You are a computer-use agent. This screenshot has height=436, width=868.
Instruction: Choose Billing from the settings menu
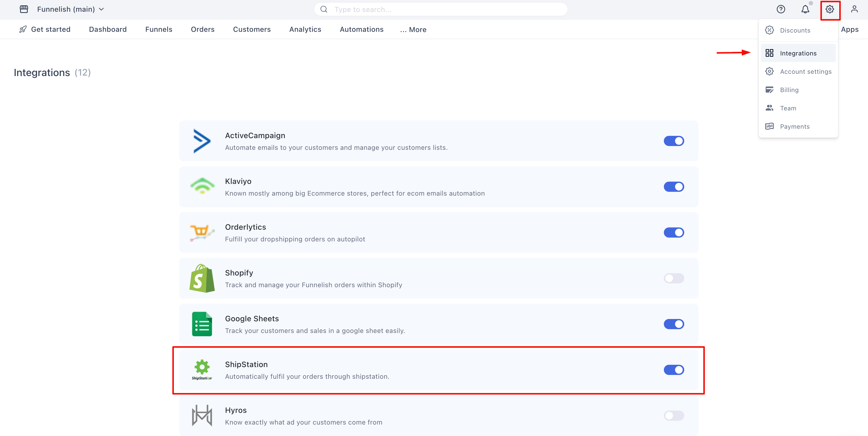click(789, 90)
